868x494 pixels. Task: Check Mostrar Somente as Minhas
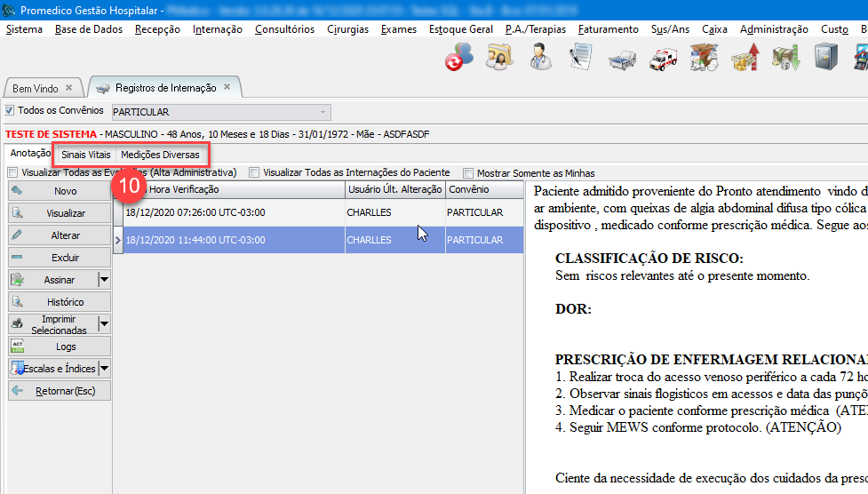click(468, 173)
